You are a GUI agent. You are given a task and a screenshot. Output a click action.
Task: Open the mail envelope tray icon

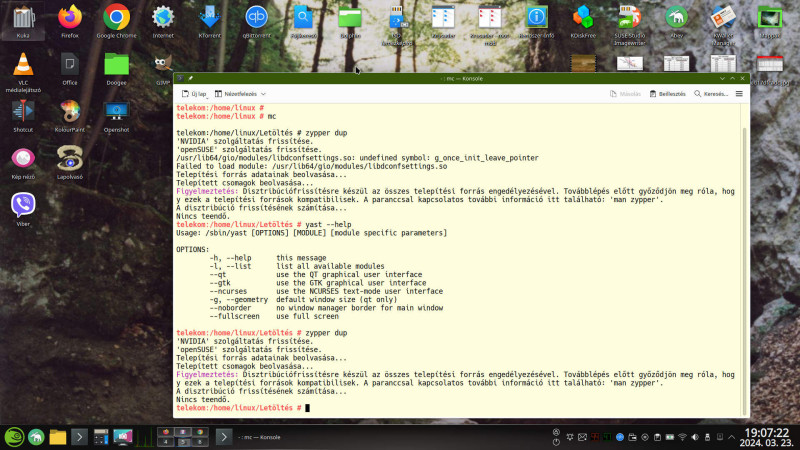coord(582,437)
